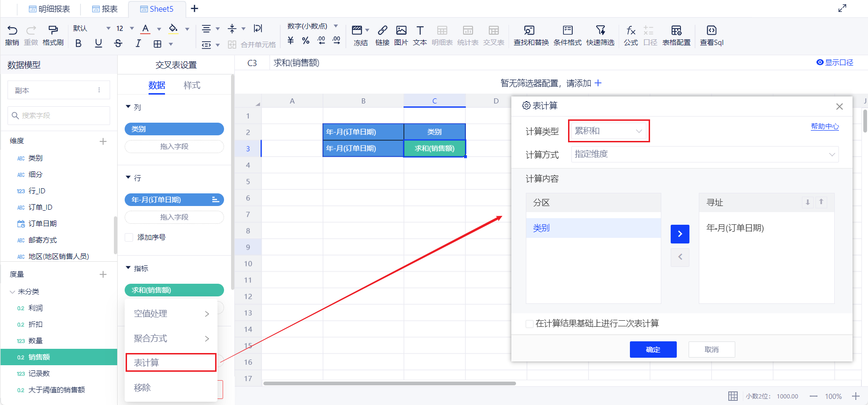Collapse the uncategorized (未分类) measures group
This screenshot has width=868, height=405.
(x=12, y=292)
